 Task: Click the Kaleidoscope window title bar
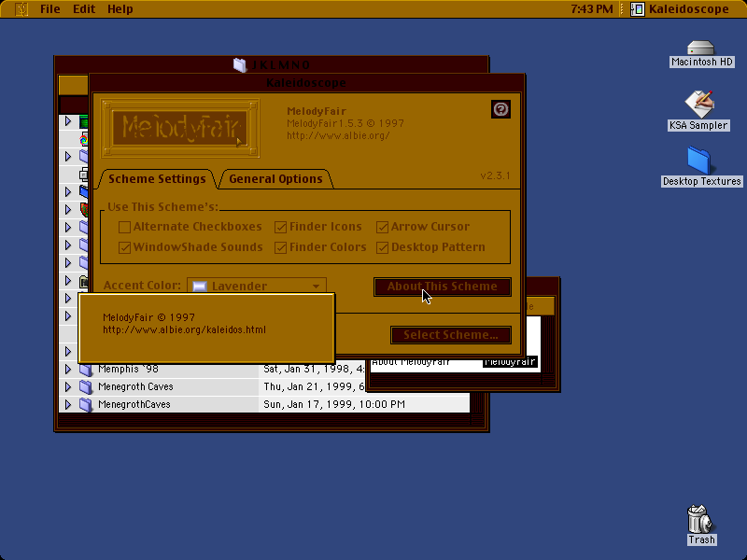point(306,82)
